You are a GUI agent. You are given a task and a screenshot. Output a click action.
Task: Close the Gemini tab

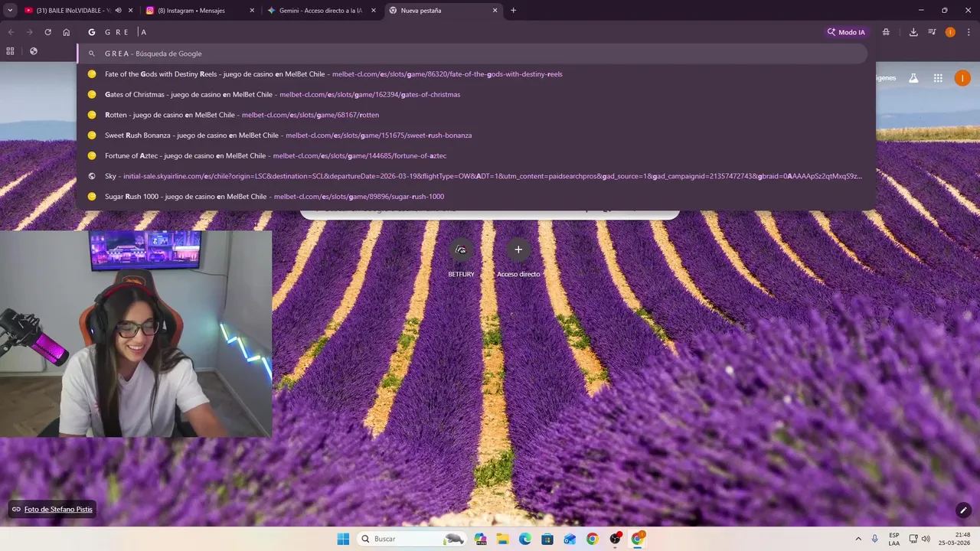pyautogui.click(x=374, y=11)
